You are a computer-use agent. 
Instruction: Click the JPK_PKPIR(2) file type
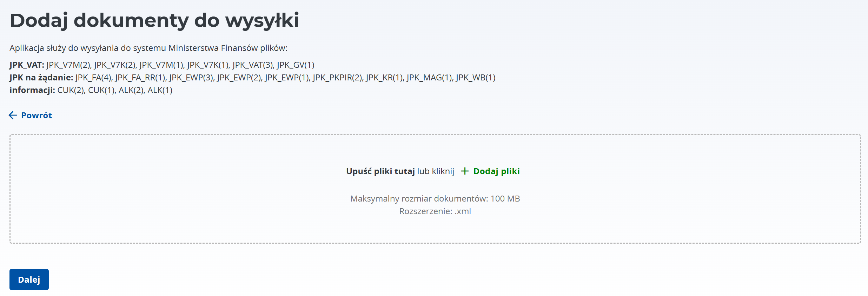(x=338, y=78)
